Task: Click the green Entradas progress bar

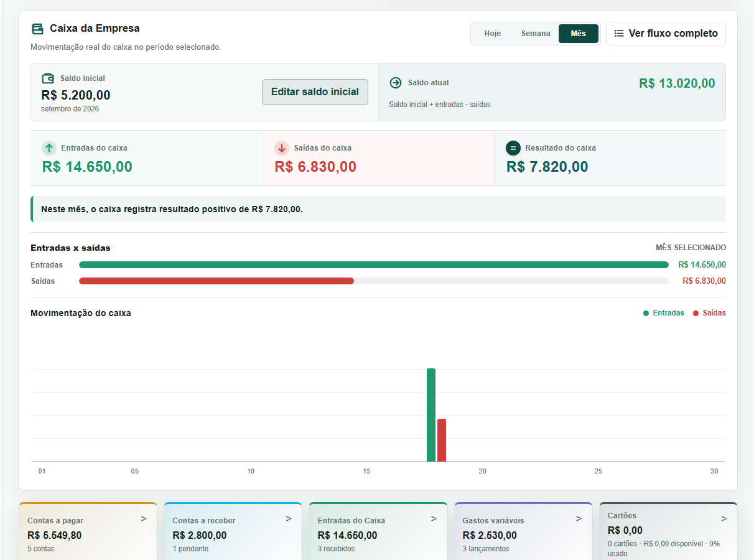Action: [374, 265]
